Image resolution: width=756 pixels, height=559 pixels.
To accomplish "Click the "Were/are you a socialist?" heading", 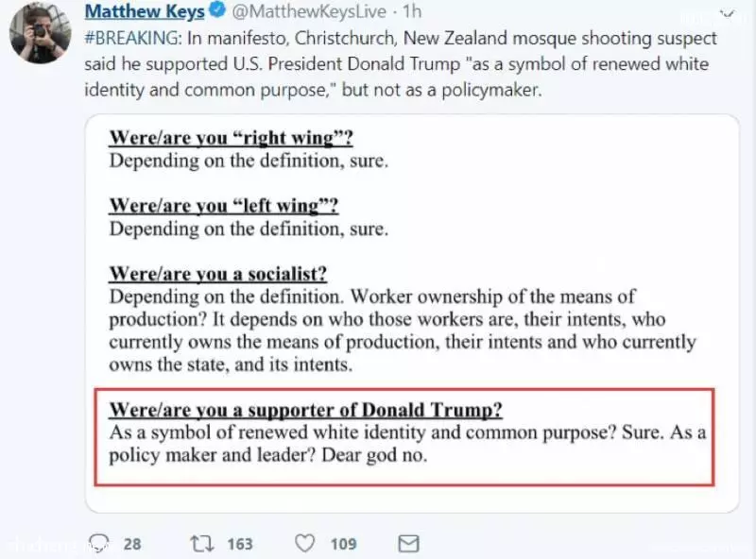I will (x=218, y=274).
